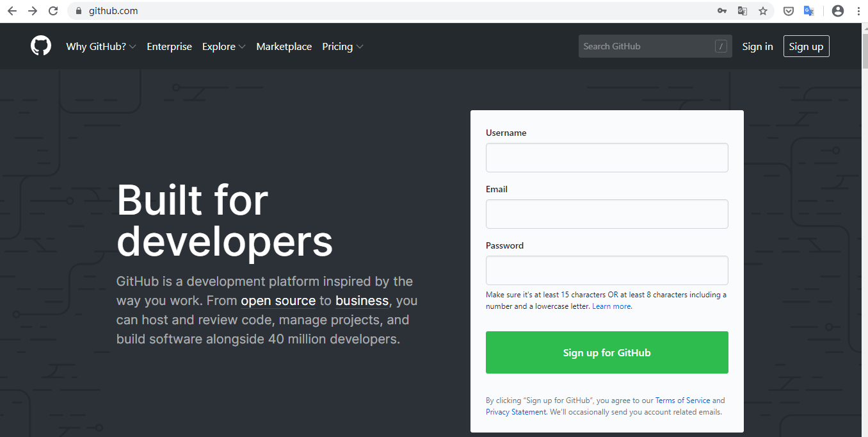Reload the page with refresh icon

pyautogui.click(x=53, y=11)
